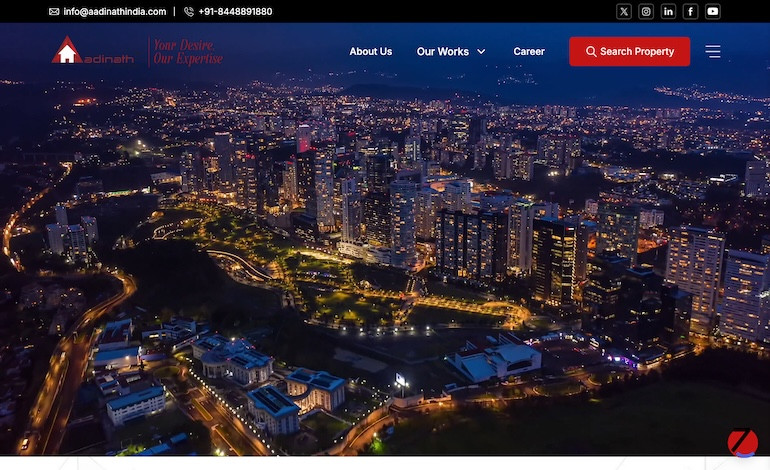Image resolution: width=770 pixels, height=470 pixels.
Task: Visit the Facebook page icon
Action: (690, 12)
